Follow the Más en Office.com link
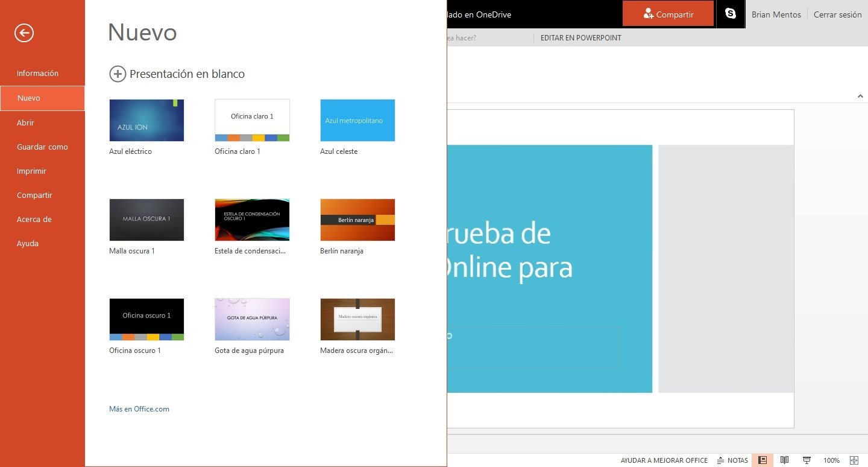 (139, 409)
